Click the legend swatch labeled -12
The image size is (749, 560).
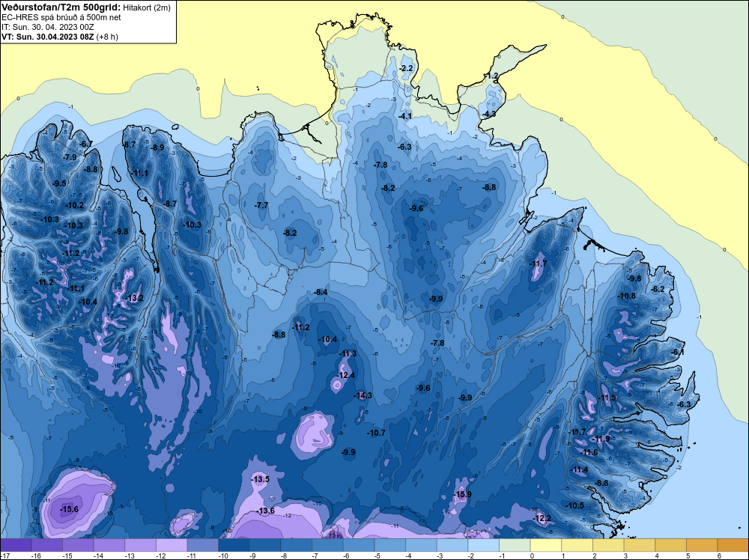point(172,545)
